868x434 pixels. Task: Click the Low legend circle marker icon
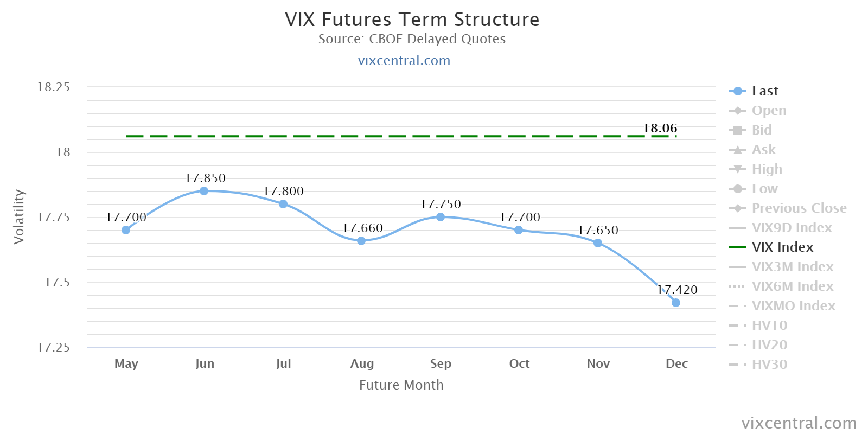[x=737, y=189]
